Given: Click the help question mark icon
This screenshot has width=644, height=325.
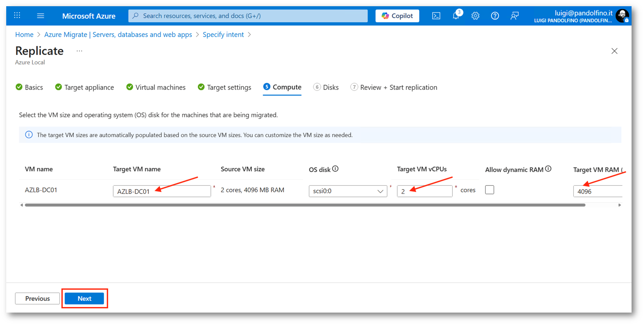Looking at the screenshot, I should pyautogui.click(x=495, y=16).
